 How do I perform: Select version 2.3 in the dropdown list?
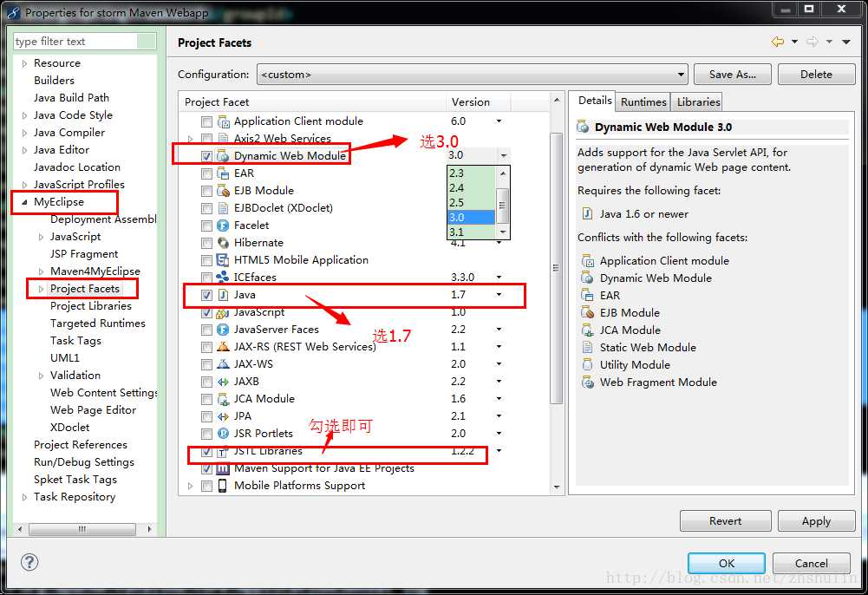[x=471, y=173]
